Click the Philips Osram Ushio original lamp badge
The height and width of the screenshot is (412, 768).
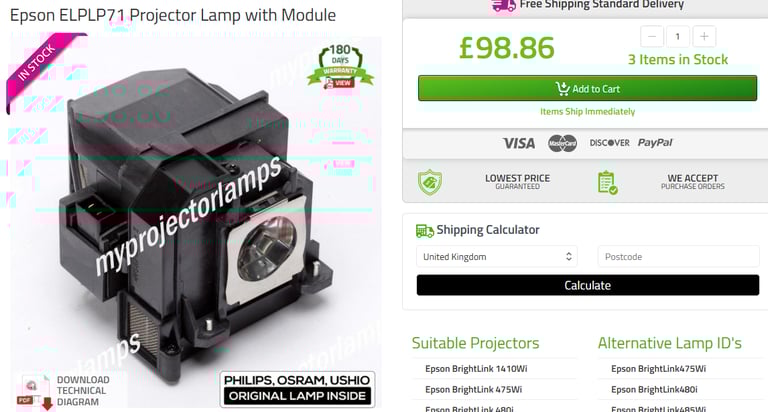(x=297, y=389)
